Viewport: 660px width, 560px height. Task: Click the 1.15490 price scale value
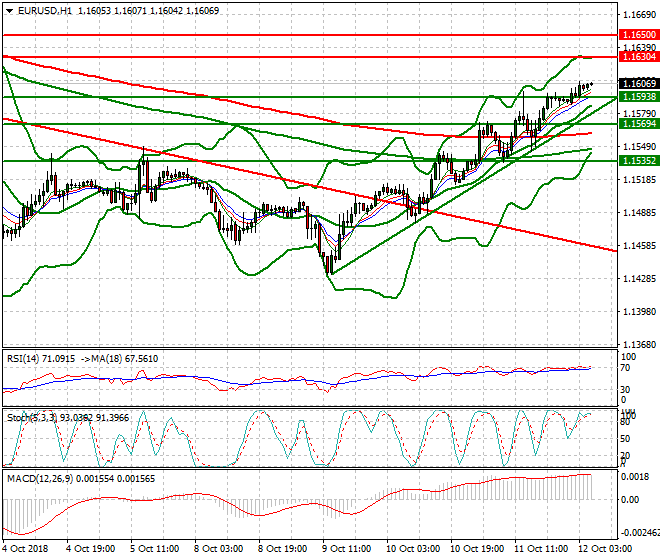(639, 147)
